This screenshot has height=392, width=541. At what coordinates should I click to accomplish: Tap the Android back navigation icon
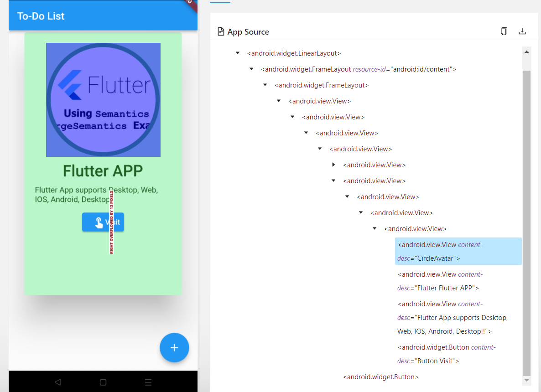[x=58, y=382]
